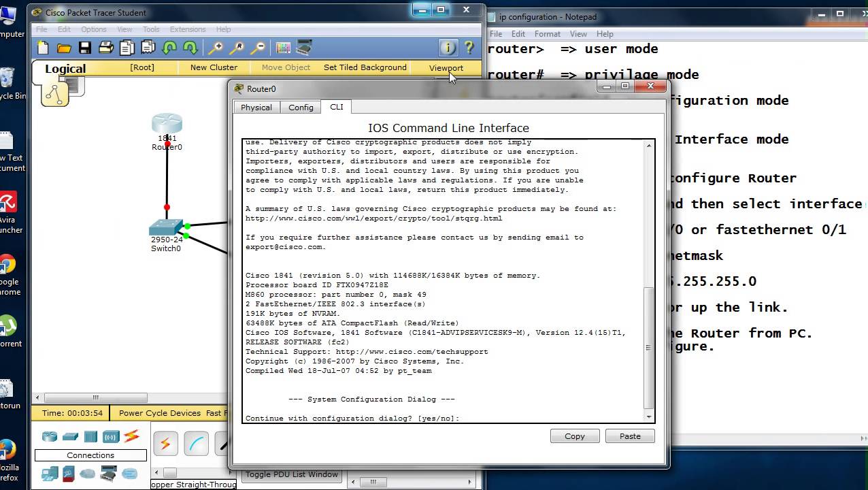Open the Options menu in Packet Tracer

94,29
